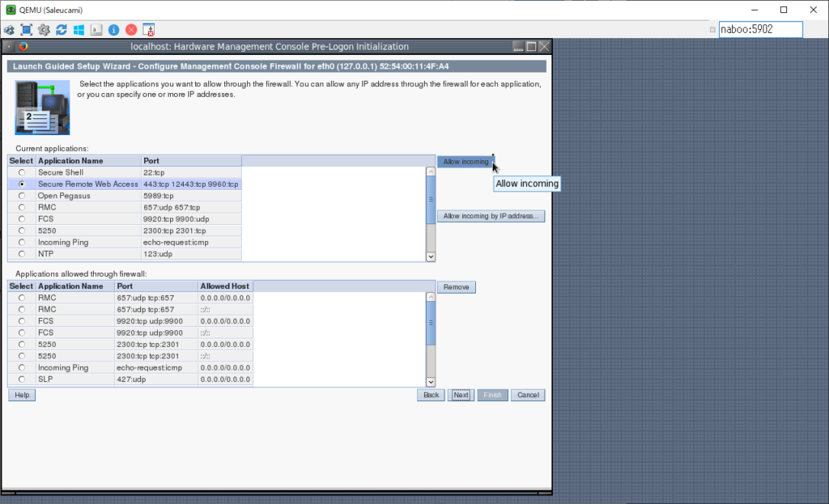Click the Finish button
Viewport: 829px width, 504px height.
coord(492,395)
